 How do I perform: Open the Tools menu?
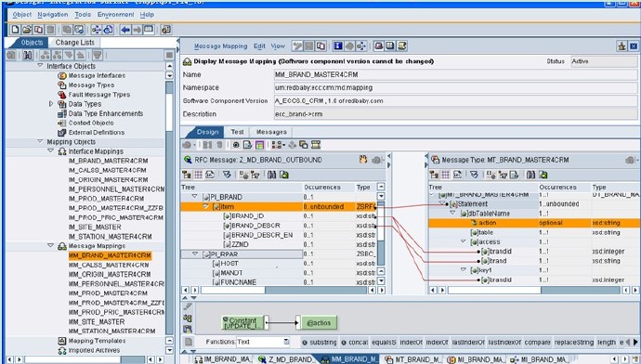coord(83,14)
